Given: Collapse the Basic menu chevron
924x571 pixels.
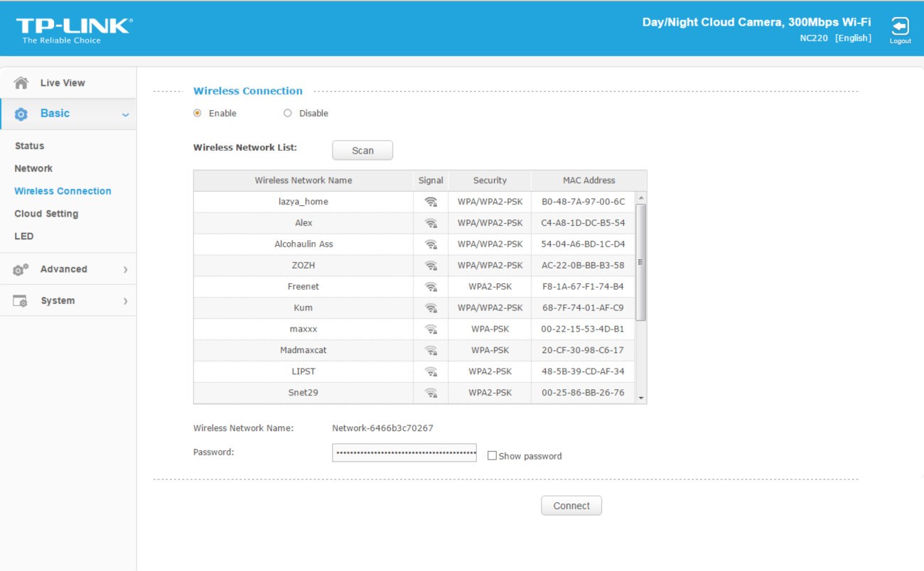Looking at the screenshot, I should (126, 114).
